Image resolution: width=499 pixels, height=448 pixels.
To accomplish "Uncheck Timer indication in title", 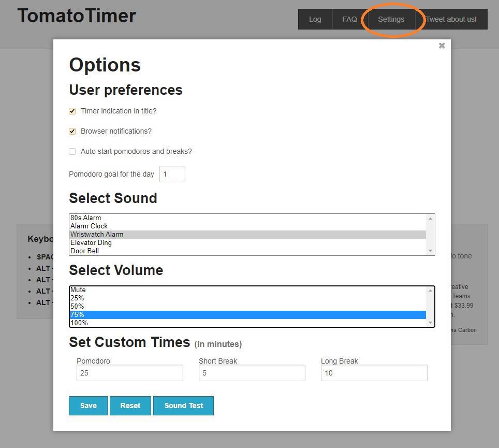I will point(72,111).
